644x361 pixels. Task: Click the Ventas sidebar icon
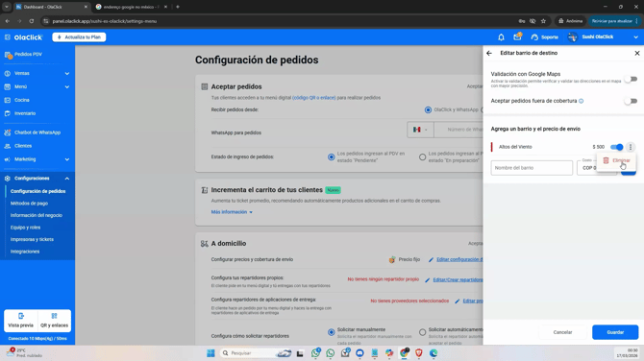(8, 73)
